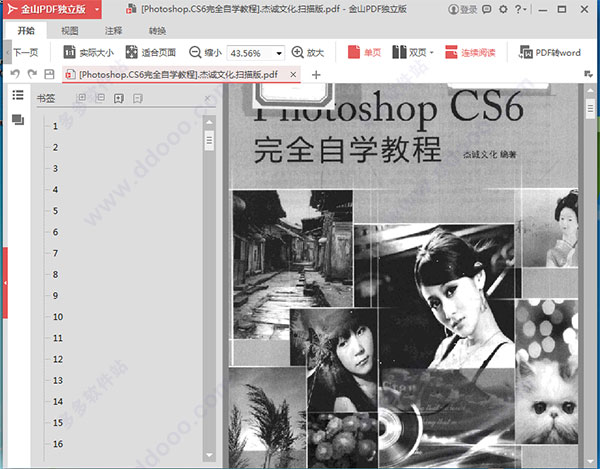Screen dimensions: 600x469
Task: Click the 适合页面 fit page button
Action: tap(151, 52)
